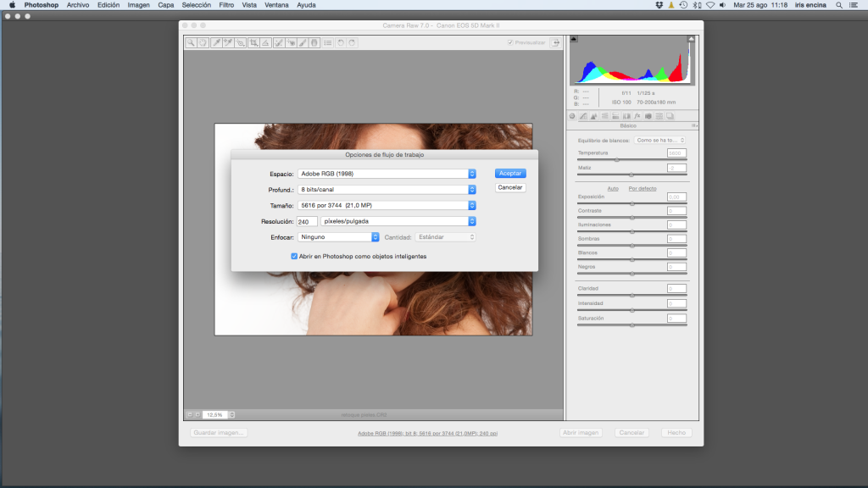The width and height of the screenshot is (868, 488).
Task: Toggle the Previsualizar checkbox
Action: 510,42
